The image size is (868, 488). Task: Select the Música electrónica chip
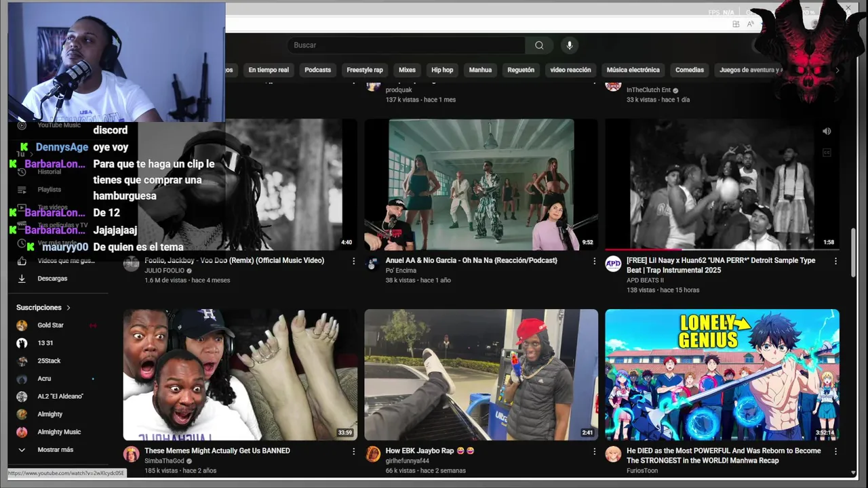[633, 70]
